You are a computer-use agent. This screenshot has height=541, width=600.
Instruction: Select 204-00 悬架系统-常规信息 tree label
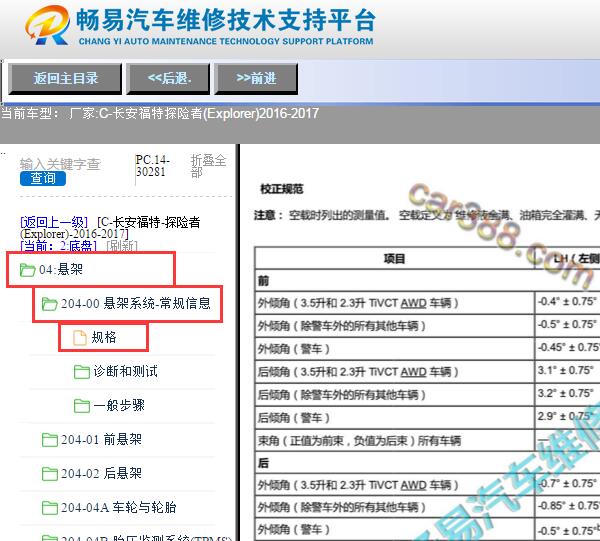point(136,303)
